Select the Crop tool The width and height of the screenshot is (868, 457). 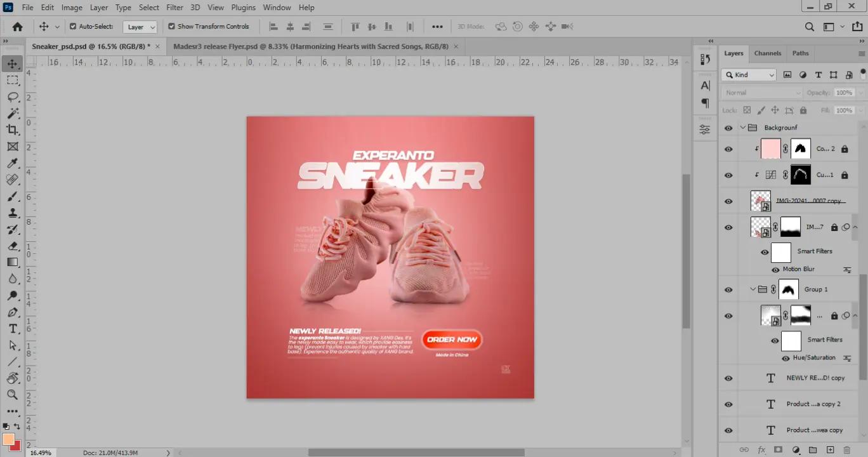12,129
